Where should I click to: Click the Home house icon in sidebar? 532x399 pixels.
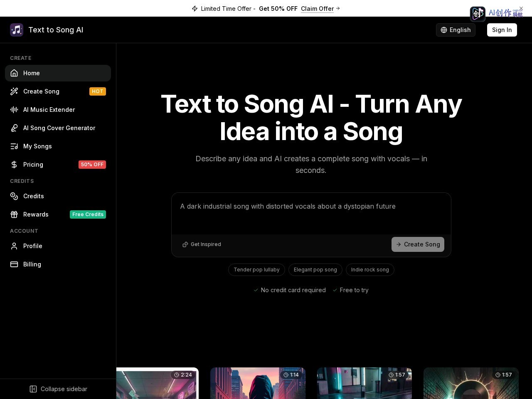(x=14, y=73)
